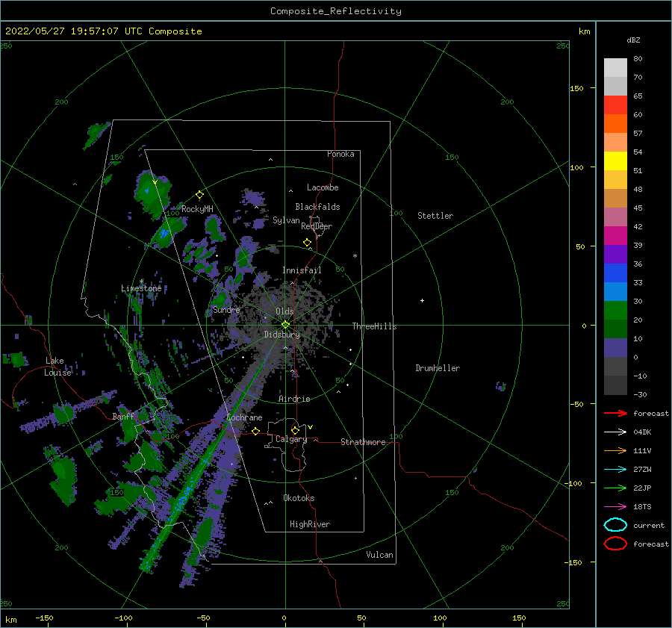Click the -30 value in dBZ scale
Viewport: 672px width, 628px height.
click(x=641, y=394)
